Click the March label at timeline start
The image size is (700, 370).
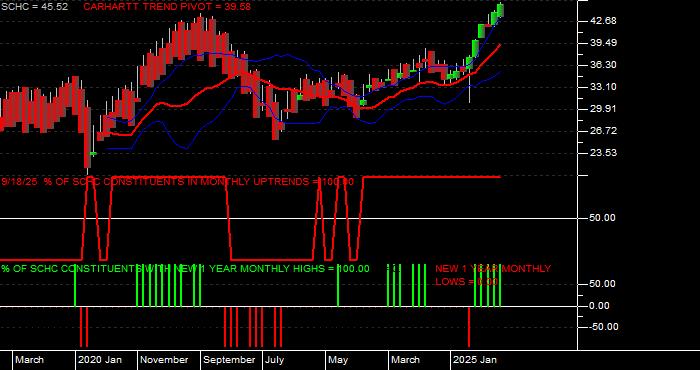click(x=29, y=360)
